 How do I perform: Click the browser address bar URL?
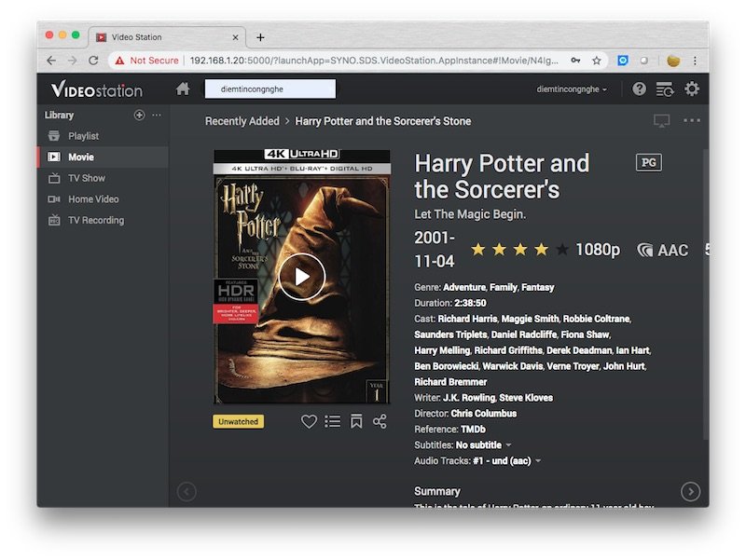pyautogui.click(x=374, y=61)
